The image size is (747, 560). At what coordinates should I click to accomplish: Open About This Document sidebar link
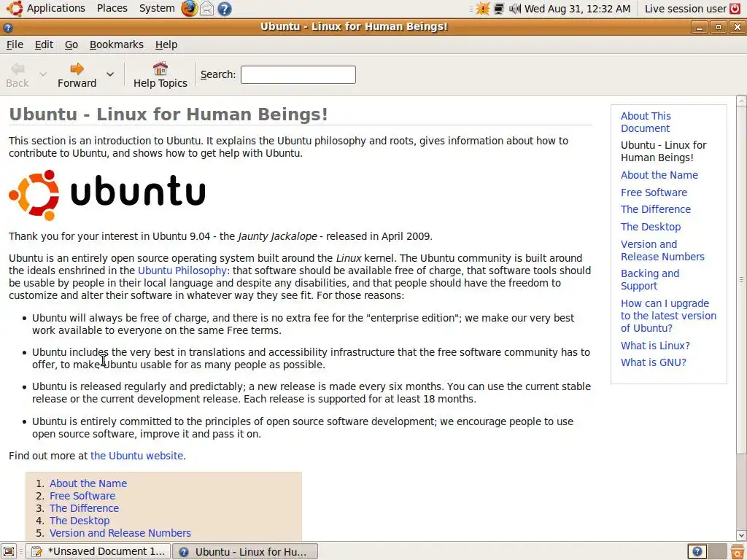click(646, 122)
